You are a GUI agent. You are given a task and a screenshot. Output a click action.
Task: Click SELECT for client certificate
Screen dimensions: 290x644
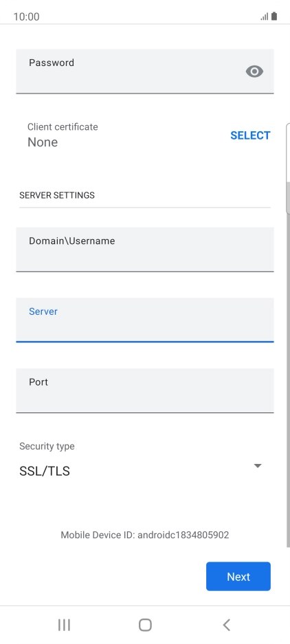pos(250,135)
